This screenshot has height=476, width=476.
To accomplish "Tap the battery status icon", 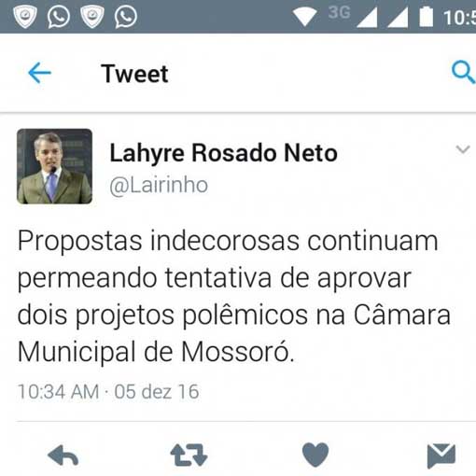I will 426,17.
